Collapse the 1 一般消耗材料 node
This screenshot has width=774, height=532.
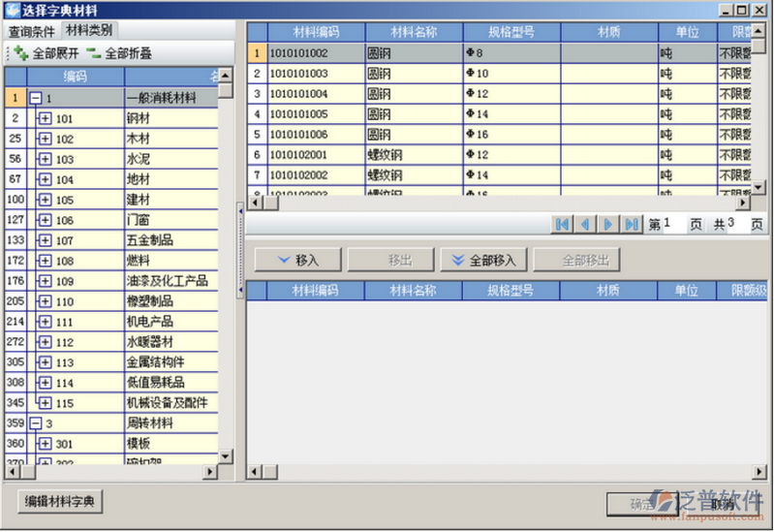pos(36,98)
